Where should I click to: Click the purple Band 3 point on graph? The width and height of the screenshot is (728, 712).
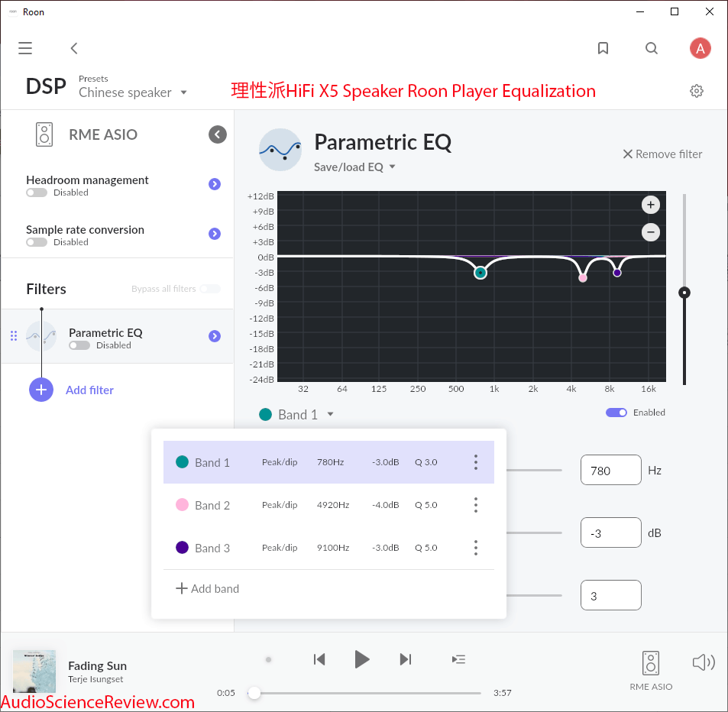[617, 273]
